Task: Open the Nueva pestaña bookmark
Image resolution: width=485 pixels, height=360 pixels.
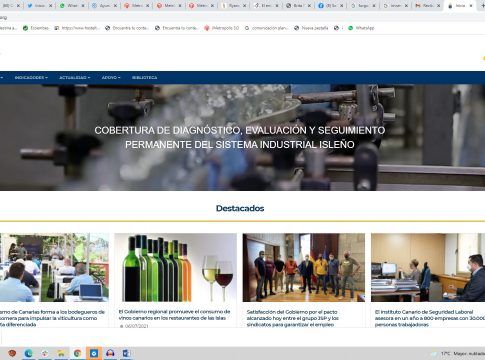Action: 311,28
